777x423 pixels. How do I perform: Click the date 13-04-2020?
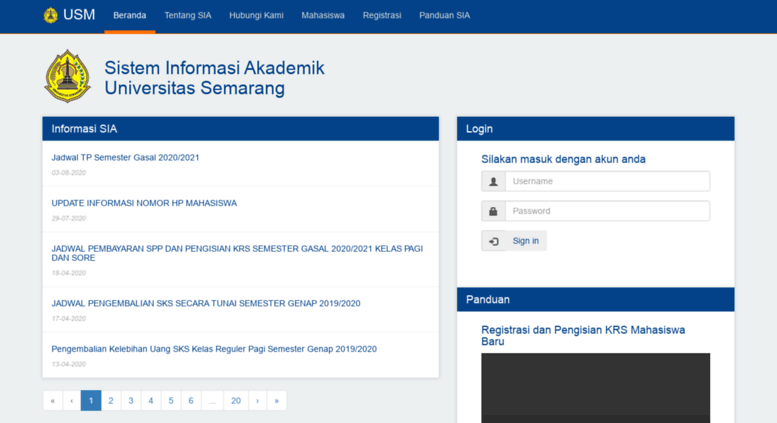69,364
